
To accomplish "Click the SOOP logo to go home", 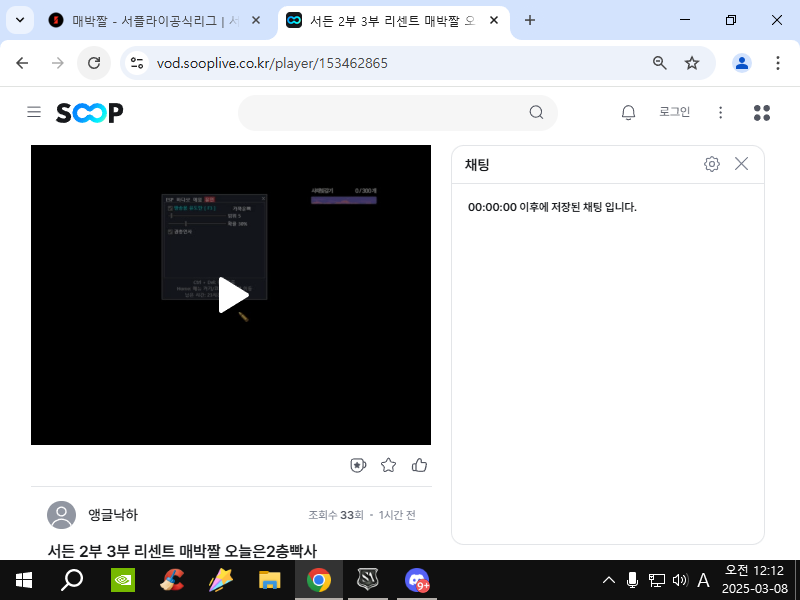I will pos(89,113).
